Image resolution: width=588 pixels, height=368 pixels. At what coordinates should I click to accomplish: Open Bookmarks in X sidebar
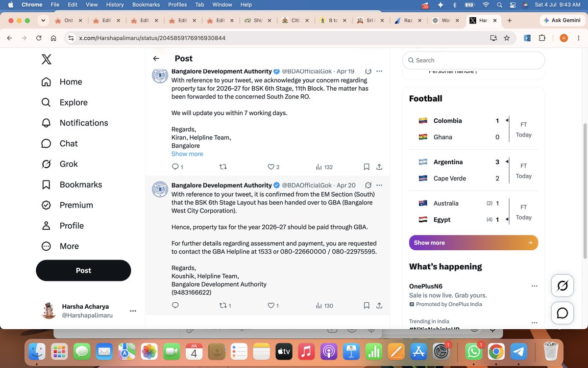pyautogui.click(x=72, y=185)
